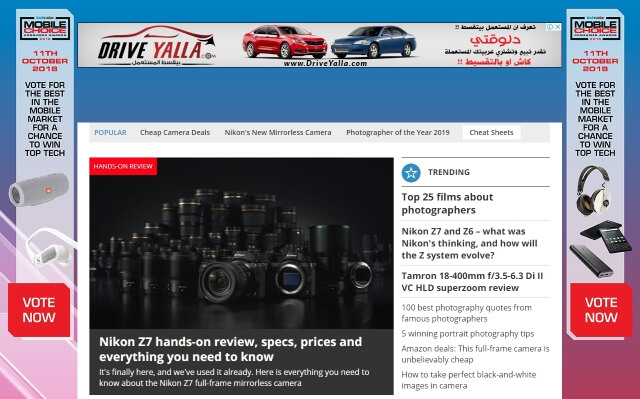Open Nikon's New Mirrorless Camera tab
640x399 pixels.
[x=278, y=133]
